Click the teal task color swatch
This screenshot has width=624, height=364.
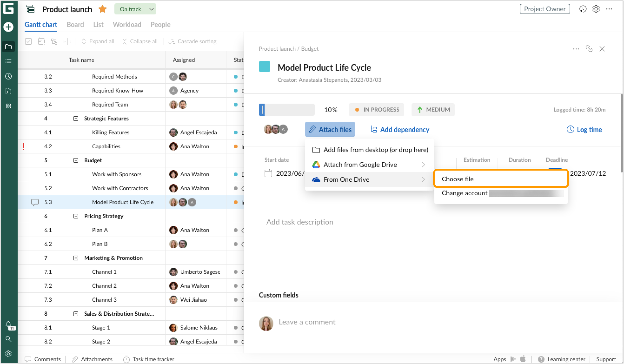(x=265, y=67)
